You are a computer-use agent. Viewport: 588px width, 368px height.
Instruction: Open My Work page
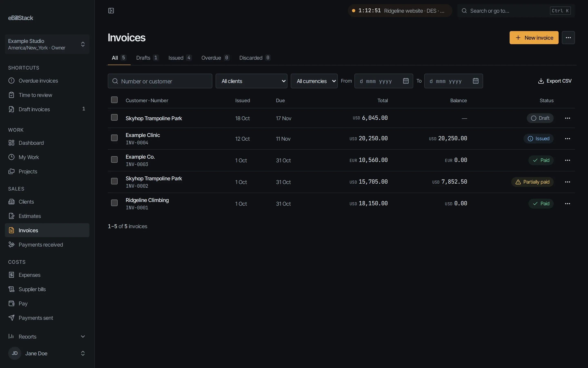(47, 157)
